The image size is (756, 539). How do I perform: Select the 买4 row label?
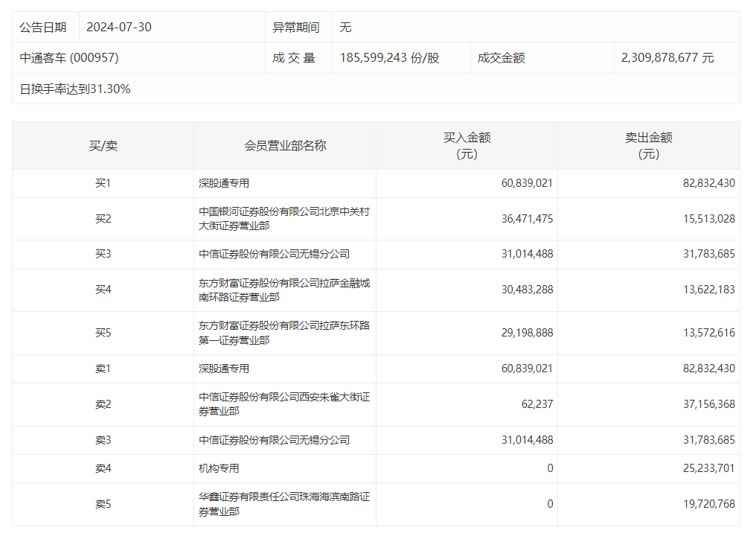point(103,290)
